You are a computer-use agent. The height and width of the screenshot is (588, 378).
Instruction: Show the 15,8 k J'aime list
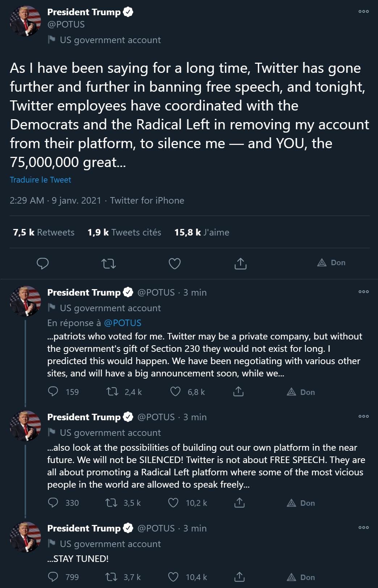pos(202,232)
